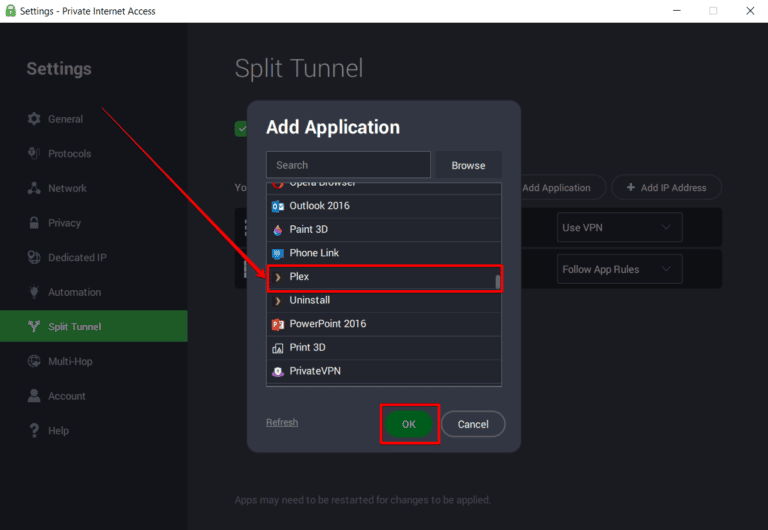
Task: Click the Network nodes icon
Action: [34, 188]
